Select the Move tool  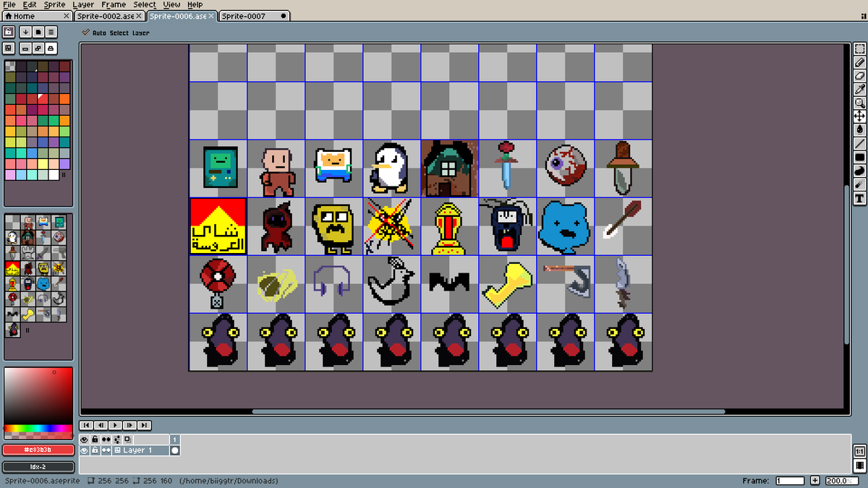click(860, 116)
